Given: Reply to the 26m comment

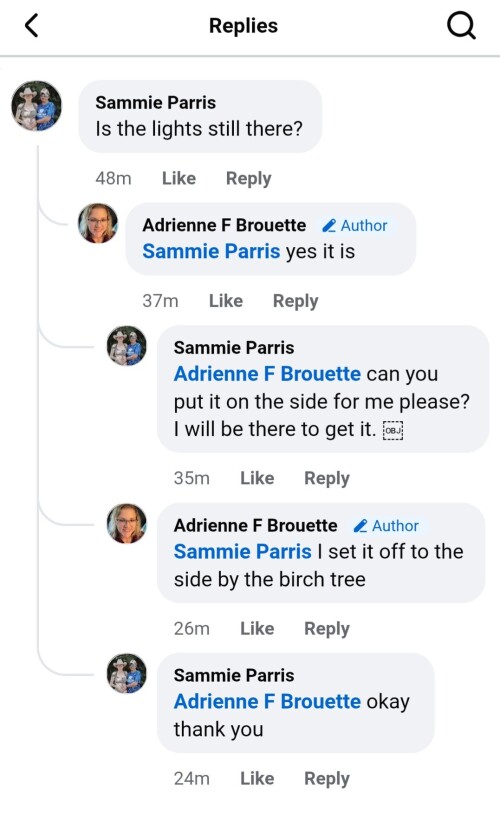Looking at the screenshot, I should (x=327, y=629).
